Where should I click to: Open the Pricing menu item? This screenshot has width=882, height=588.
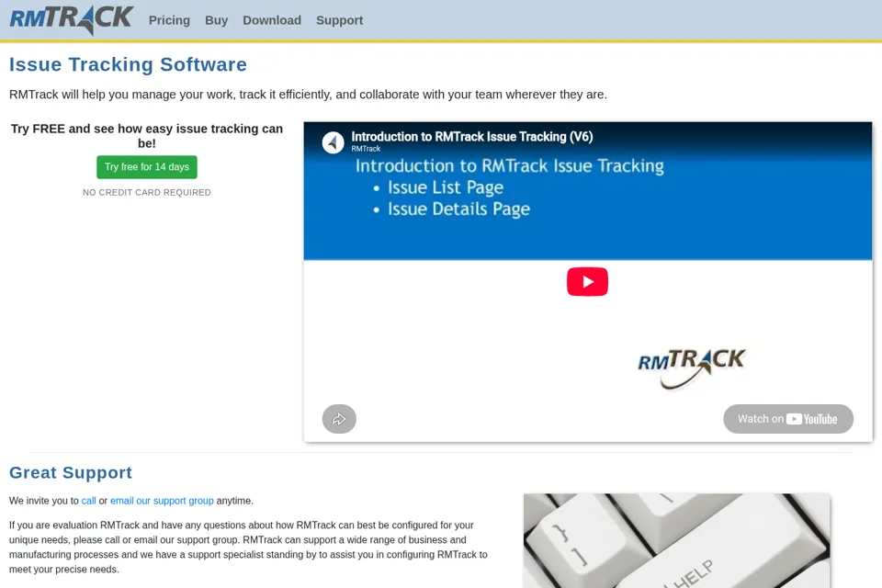point(169,20)
